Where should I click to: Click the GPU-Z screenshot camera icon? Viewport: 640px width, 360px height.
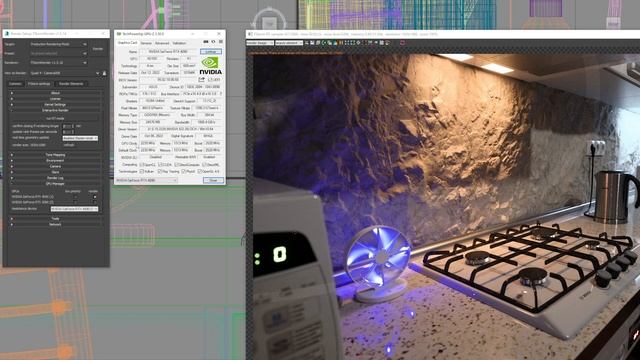(206, 42)
